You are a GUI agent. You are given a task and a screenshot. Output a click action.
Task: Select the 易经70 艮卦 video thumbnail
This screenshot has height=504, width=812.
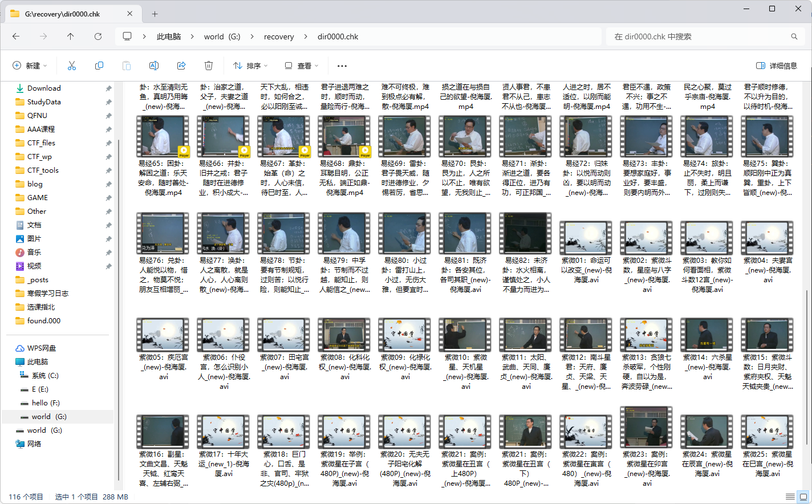pyautogui.click(x=465, y=137)
